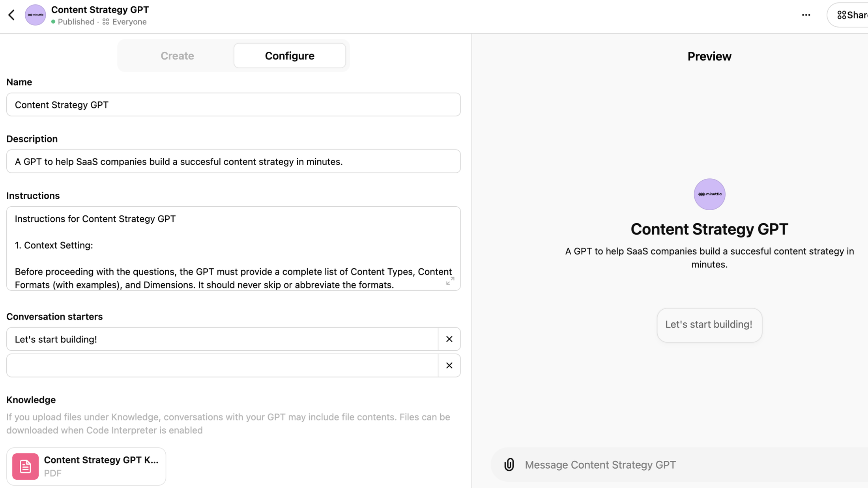The width and height of the screenshot is (868, 488).
Task: Click the Message Content Strategy GPT input box
Action: (x=631, y=465)
